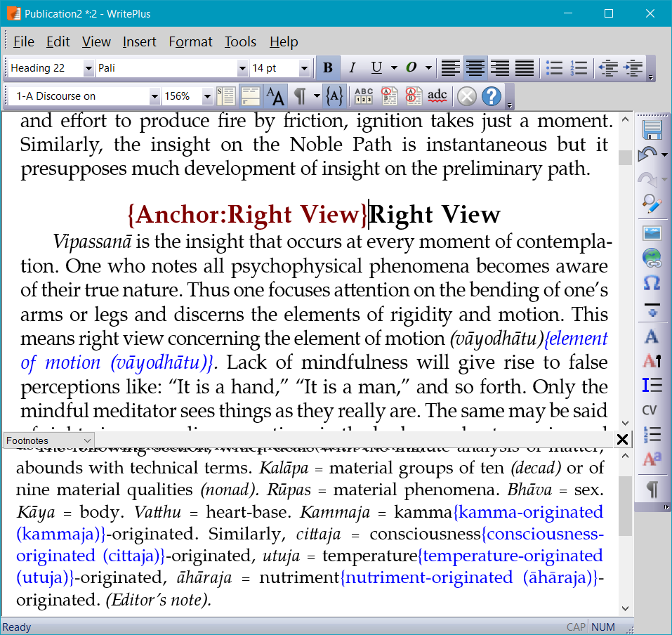Expand the 156% zoom dropdown
Image resolution: width=672 pixels, height=635 pixels.
click(207, 96)
